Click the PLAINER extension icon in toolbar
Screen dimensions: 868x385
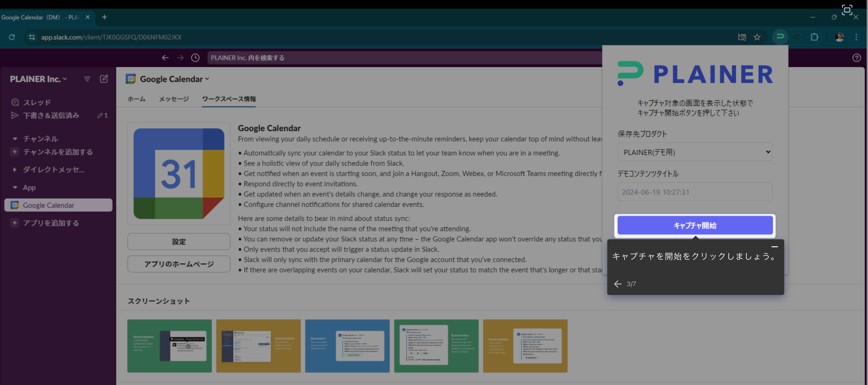(x=780, y=37)
